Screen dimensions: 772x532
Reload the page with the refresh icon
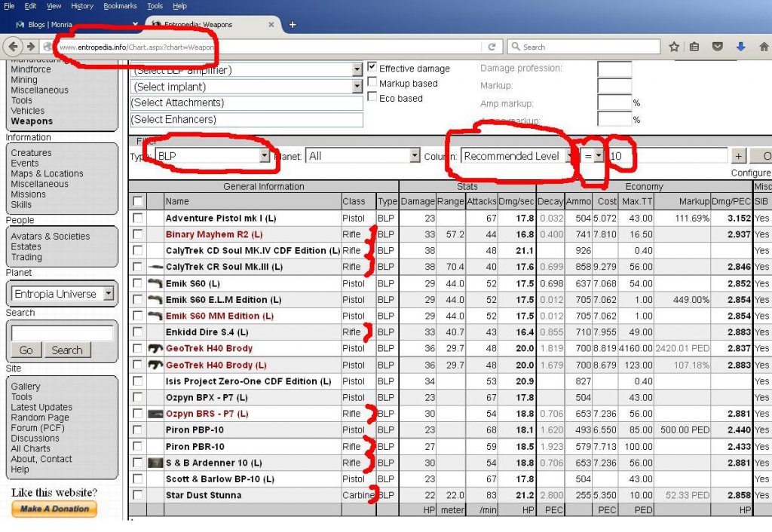tap(492, 47)
